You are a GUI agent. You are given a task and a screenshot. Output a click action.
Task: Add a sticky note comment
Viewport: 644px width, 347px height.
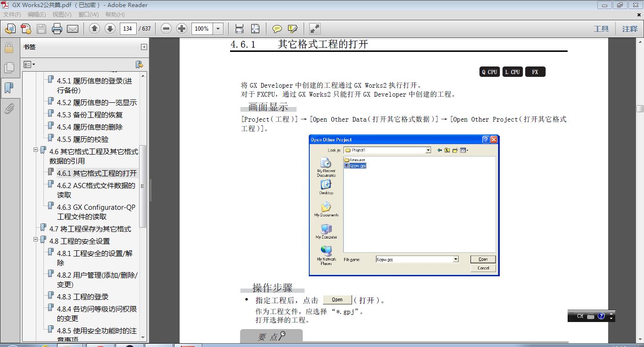point(277,29)
